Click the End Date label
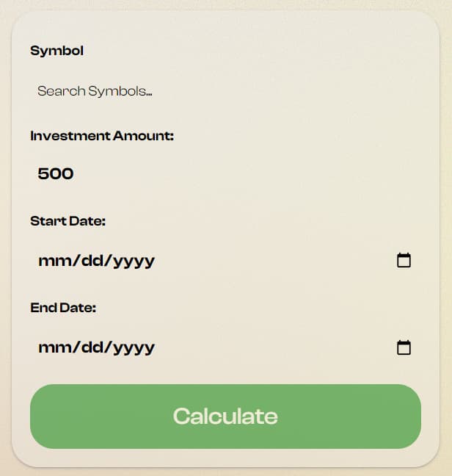Screen dimensions: 452x476 click(x=63, y=308)
